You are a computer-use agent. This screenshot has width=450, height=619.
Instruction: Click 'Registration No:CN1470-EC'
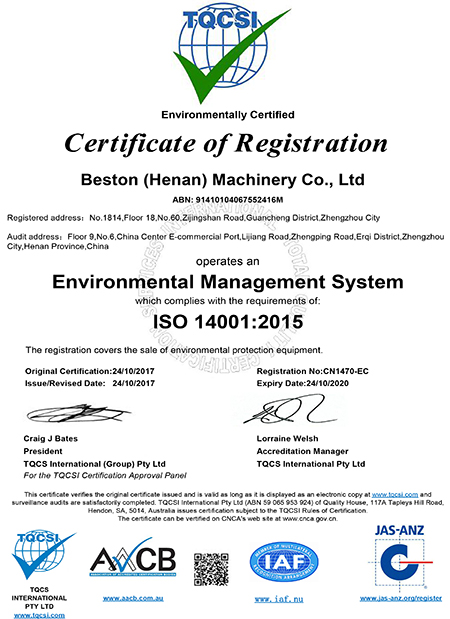pos(312,371)
